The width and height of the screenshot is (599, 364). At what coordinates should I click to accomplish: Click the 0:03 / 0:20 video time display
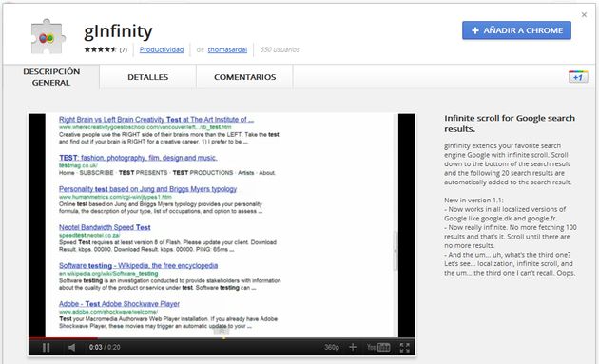click(x=105, y=347)
